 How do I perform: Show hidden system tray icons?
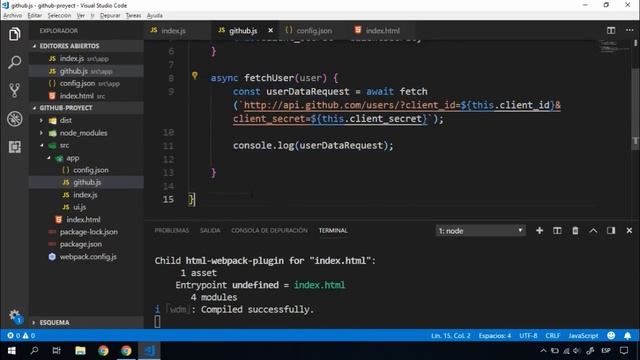pyautogui.click(x=543, y=351)
